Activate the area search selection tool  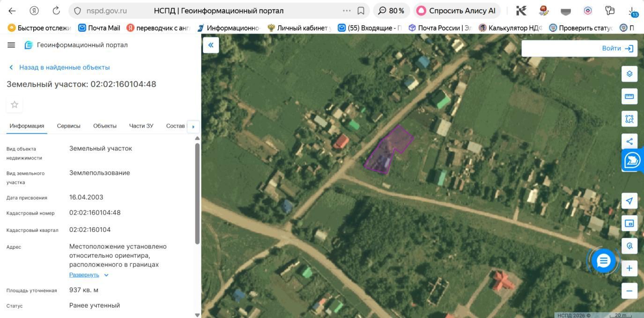(x=629, y=119)
